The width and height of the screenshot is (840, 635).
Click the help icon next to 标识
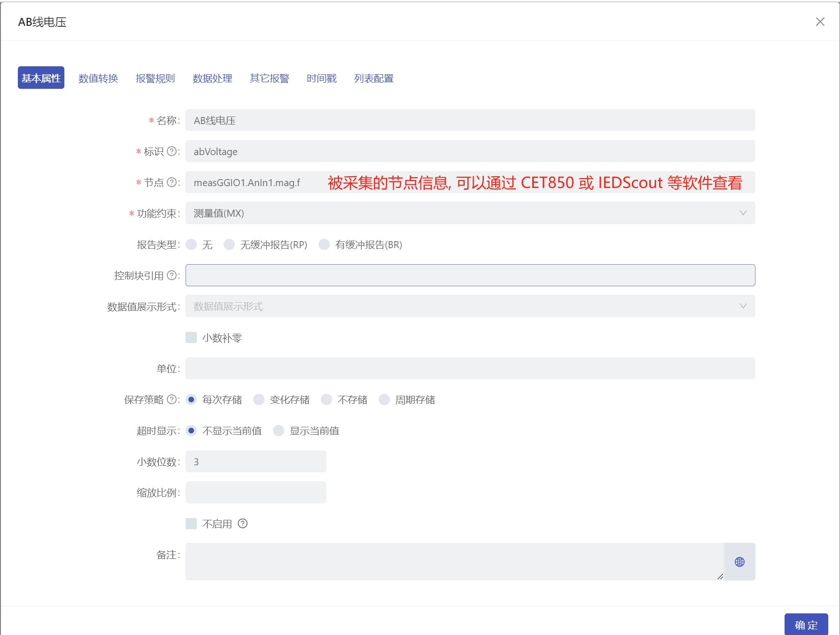tap(172, 151)
